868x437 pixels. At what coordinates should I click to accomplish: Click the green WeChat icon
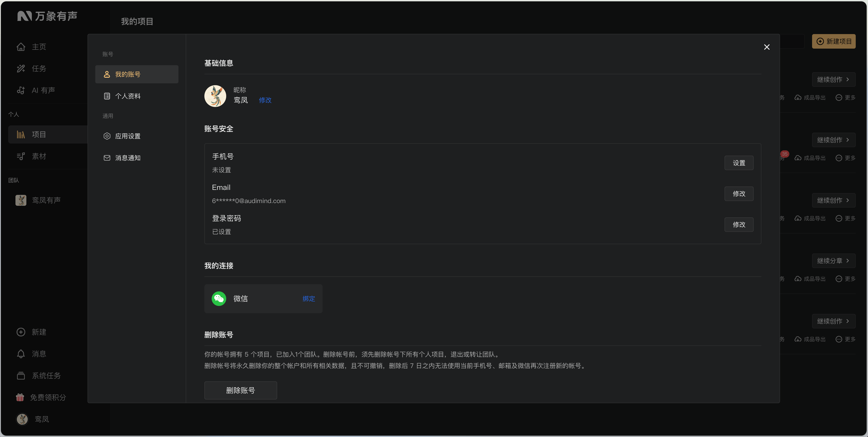click(x=219, y=299)
